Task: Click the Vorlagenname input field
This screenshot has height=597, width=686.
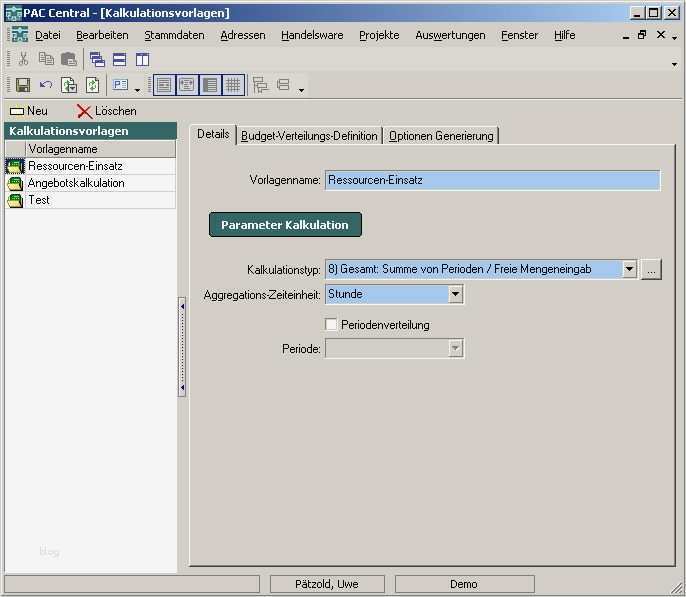Action: pos(493,180)
